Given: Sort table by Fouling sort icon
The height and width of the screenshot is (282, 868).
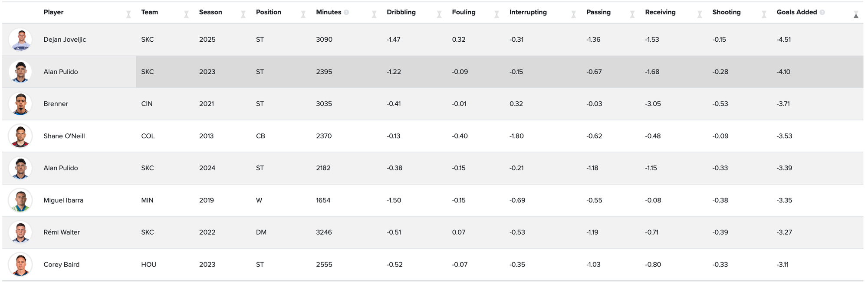Looking at the screenshot, I should point(496,15).
